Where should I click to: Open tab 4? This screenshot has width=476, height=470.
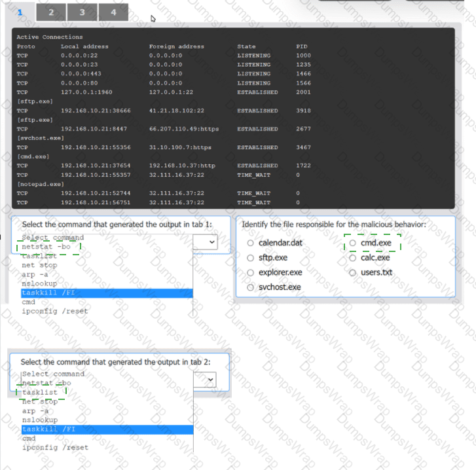[x=113, y=12]
